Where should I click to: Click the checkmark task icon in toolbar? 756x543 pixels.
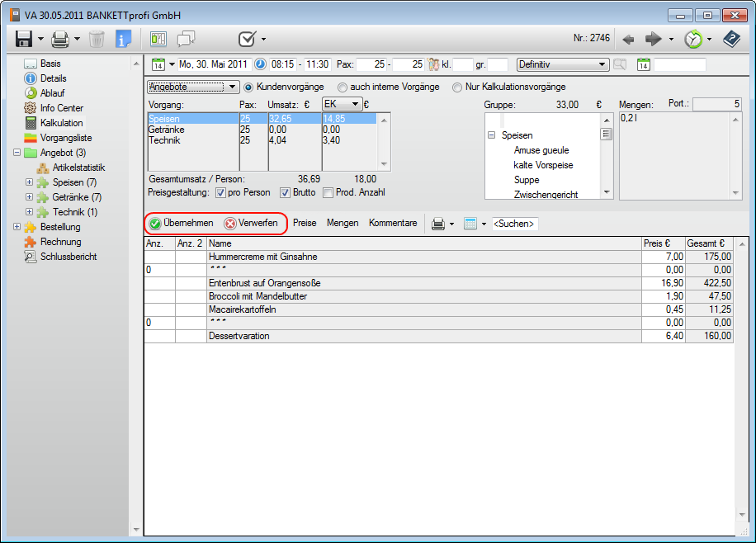[247, 39]
